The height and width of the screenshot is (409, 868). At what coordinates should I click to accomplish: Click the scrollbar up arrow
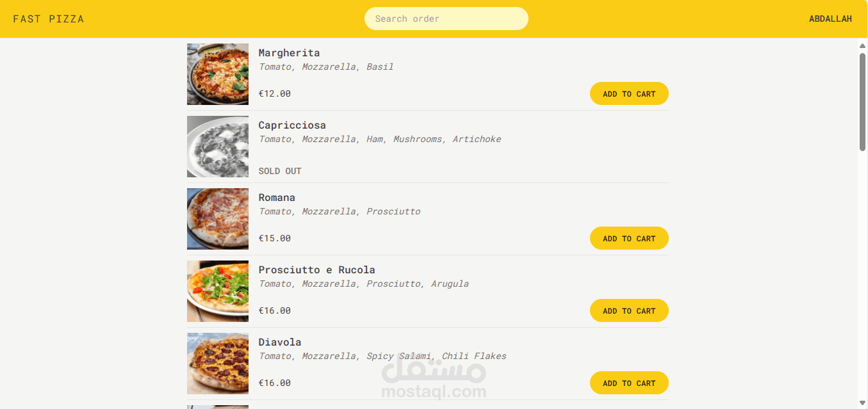tap(862, 45)
